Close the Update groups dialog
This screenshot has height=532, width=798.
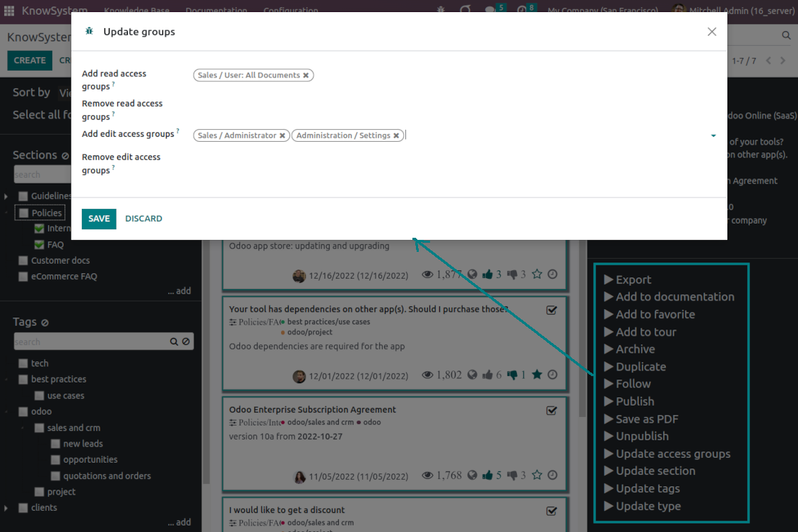pyautogui.click(x=712, y=32)
